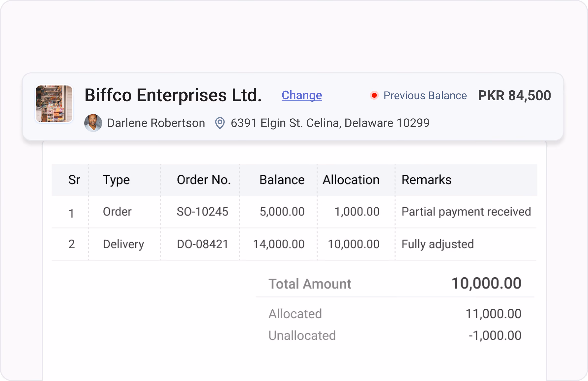Click the Remarks column header

(427, 180)
